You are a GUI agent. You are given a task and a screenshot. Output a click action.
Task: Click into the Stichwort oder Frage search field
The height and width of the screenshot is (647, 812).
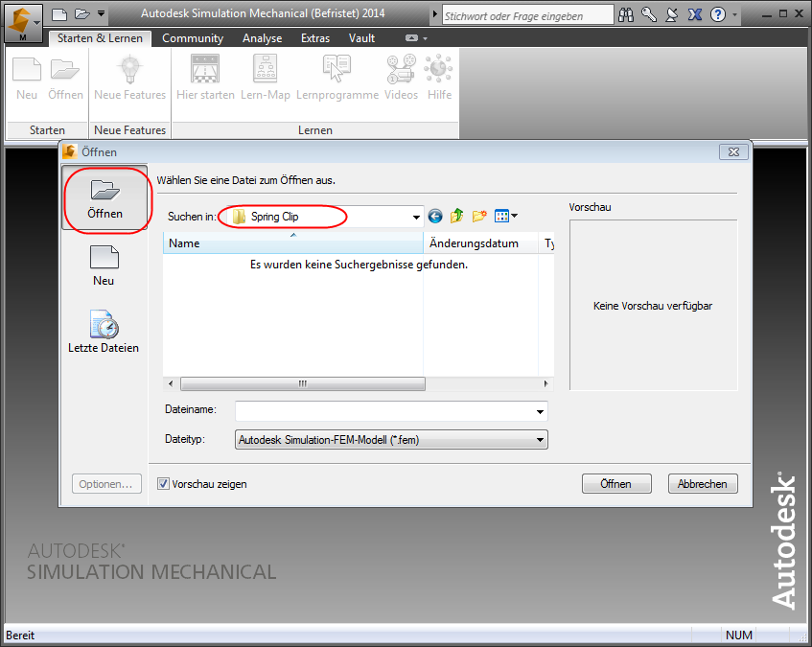(x=527, y=15)
